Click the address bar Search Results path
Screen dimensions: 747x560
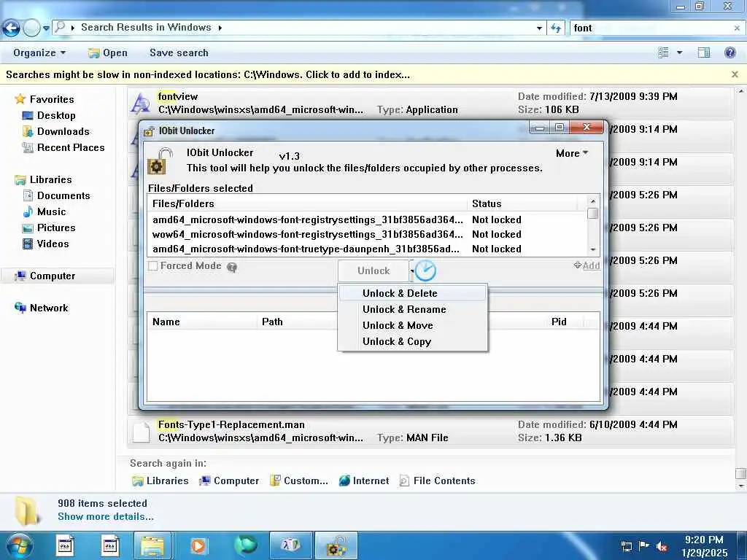tap(146, 28)
